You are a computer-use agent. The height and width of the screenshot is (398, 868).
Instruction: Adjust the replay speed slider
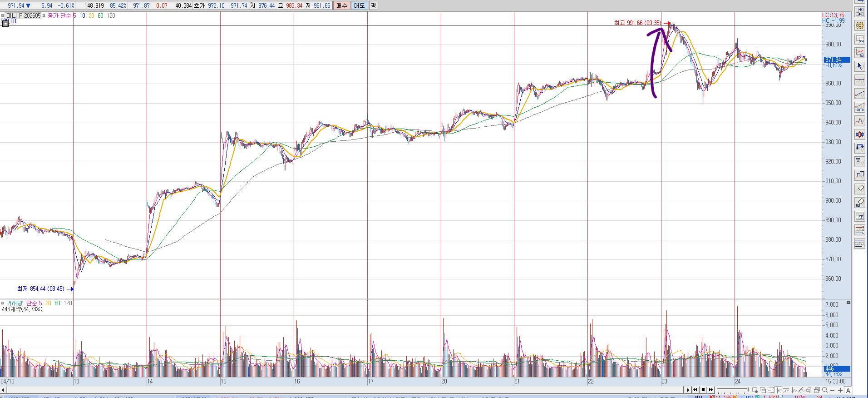[x=733, y=390]
